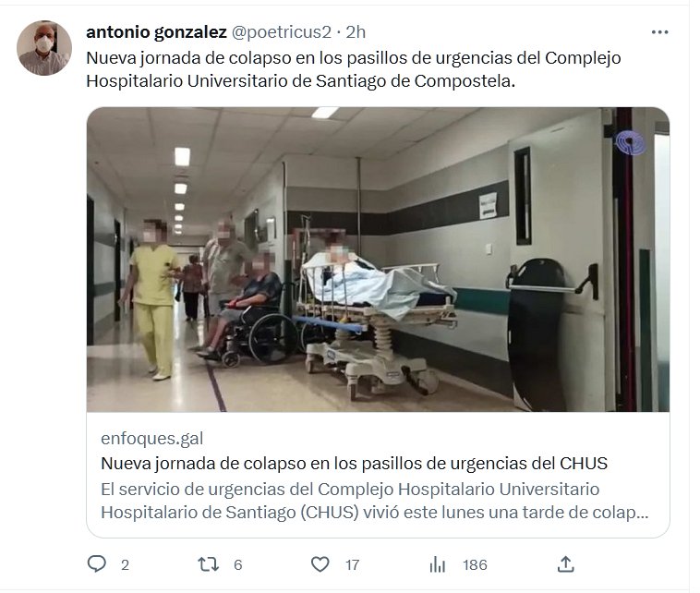Click the like count 17
Image resolution: width=700 pixels, height=593 pixels.
tap(352, 565)
